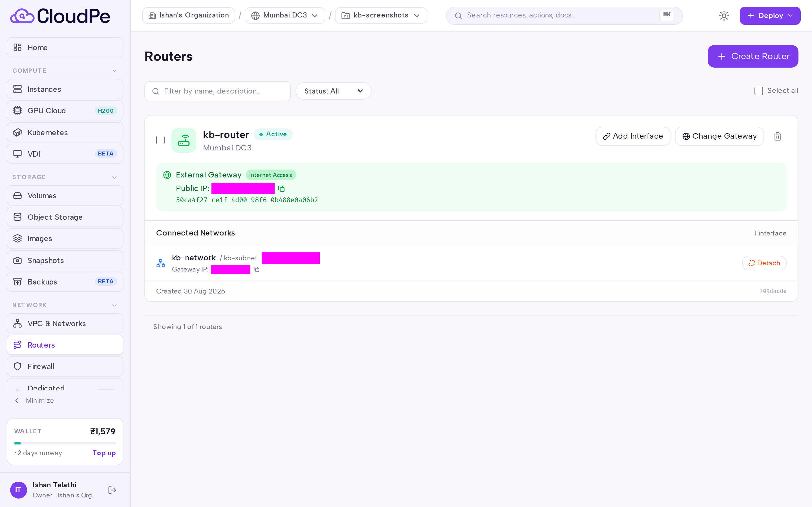The width and height of the screenshot is (812, 507).
Task: Open VPC & Networks page
Action: tap(65, 323)
